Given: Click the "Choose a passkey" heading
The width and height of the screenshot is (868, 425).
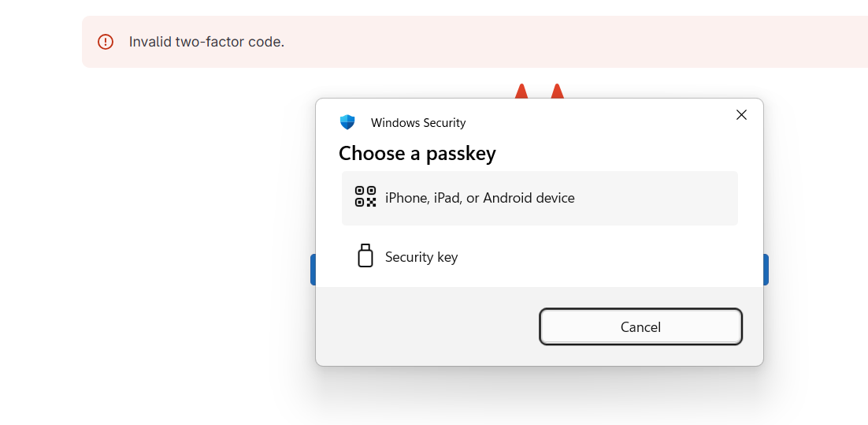Looking at the screenshot, I should [x=417, y=153].
